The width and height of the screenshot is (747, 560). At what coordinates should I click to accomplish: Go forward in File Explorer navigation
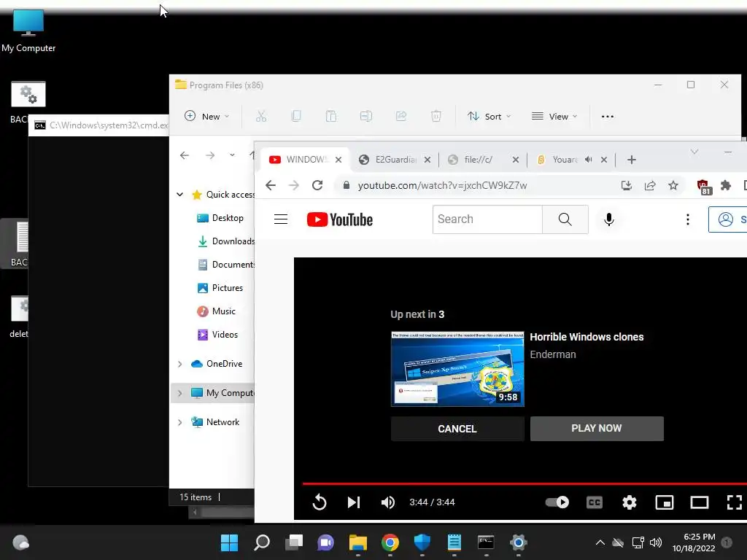210,155
